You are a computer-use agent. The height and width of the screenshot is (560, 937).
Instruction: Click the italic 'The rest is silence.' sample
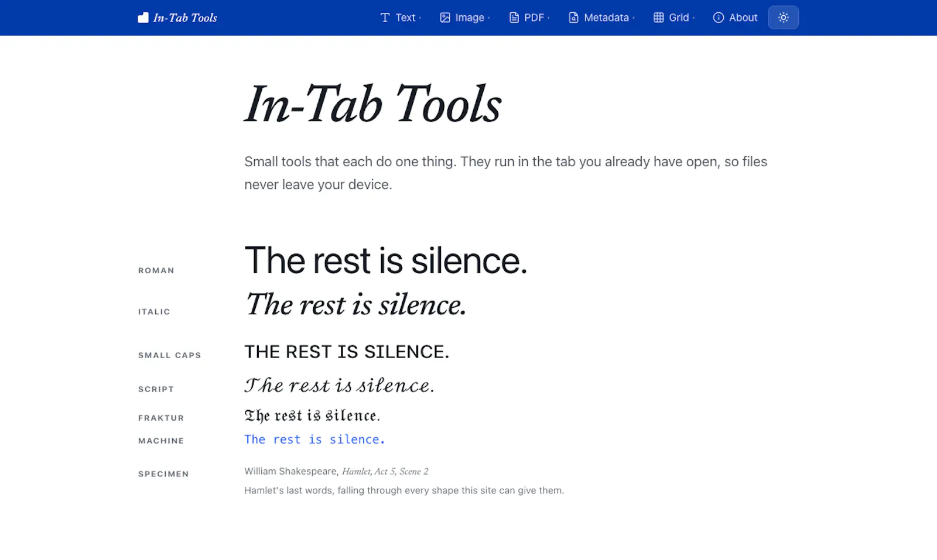[355, 305]
